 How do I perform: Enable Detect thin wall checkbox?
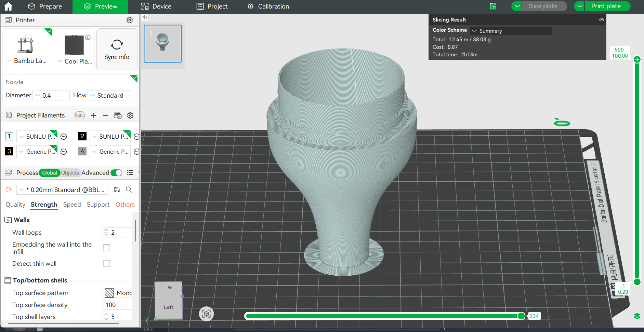[x=107, y=264]
